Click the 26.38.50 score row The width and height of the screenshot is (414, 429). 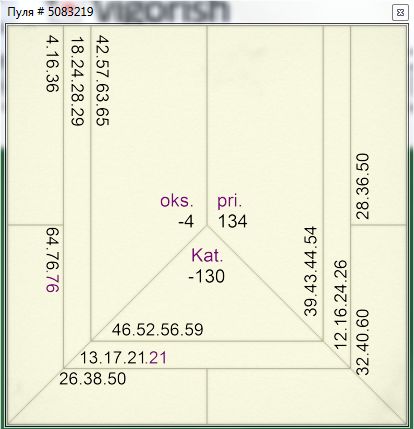(93, 379)
